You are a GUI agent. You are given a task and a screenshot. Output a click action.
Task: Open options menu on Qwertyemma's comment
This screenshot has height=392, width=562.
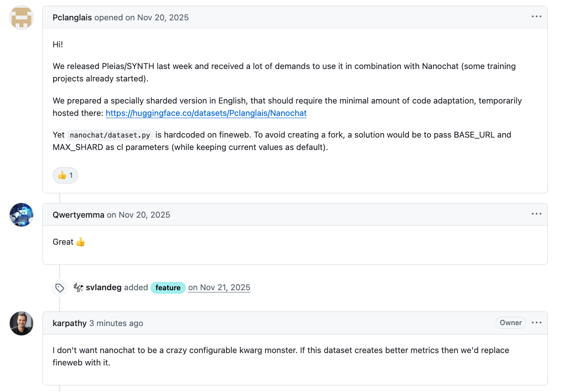pyautogui.click(x=536, y=214)
